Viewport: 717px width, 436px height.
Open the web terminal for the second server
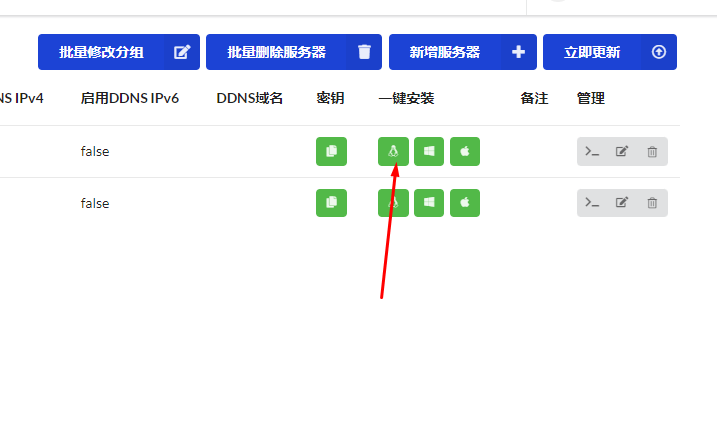pos(592,203)
